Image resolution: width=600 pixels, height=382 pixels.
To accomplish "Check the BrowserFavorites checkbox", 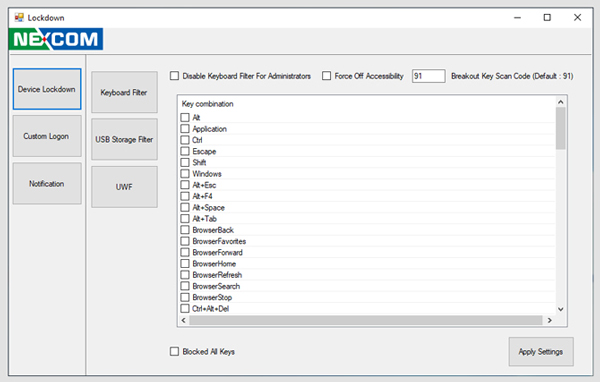I will 185,241.
